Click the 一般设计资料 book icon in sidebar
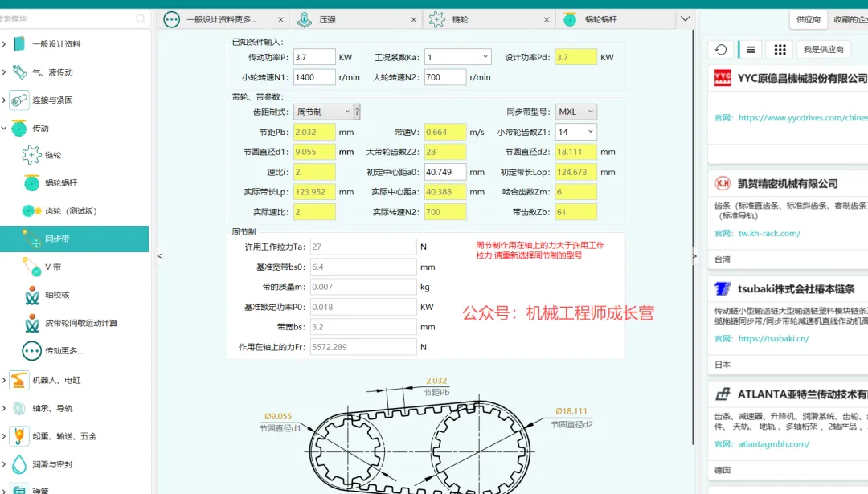868x494 pixels. pos(18,43)
